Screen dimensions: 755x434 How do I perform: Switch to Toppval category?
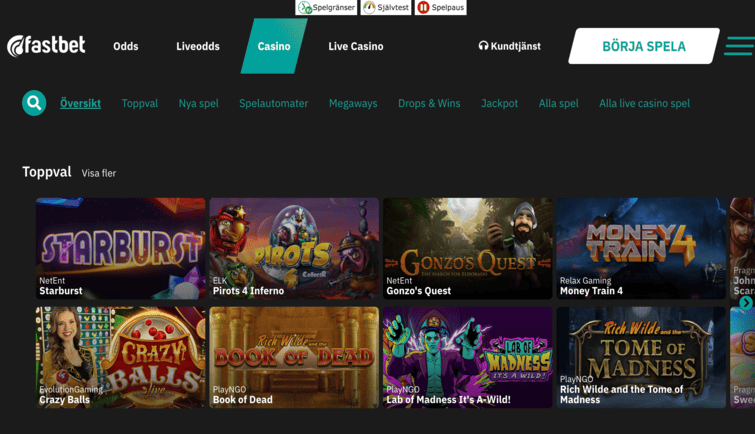(140, 103)
